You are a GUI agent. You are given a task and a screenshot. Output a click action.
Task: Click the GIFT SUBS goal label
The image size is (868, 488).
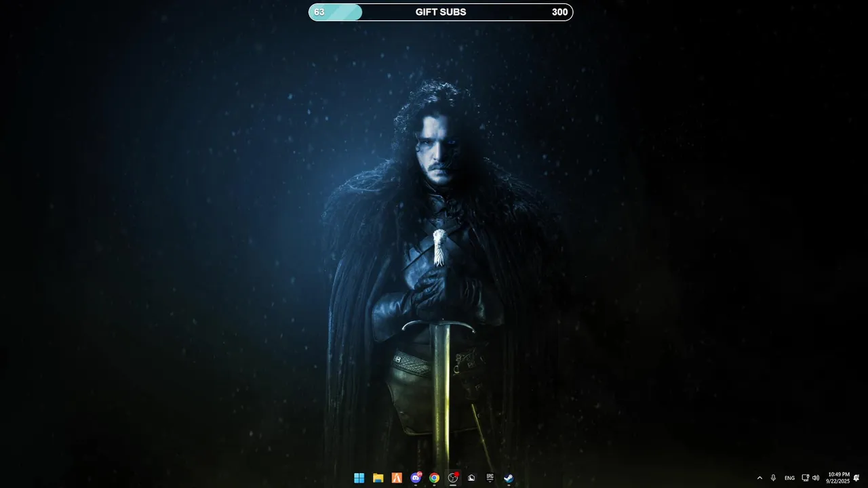coord(441,12)
